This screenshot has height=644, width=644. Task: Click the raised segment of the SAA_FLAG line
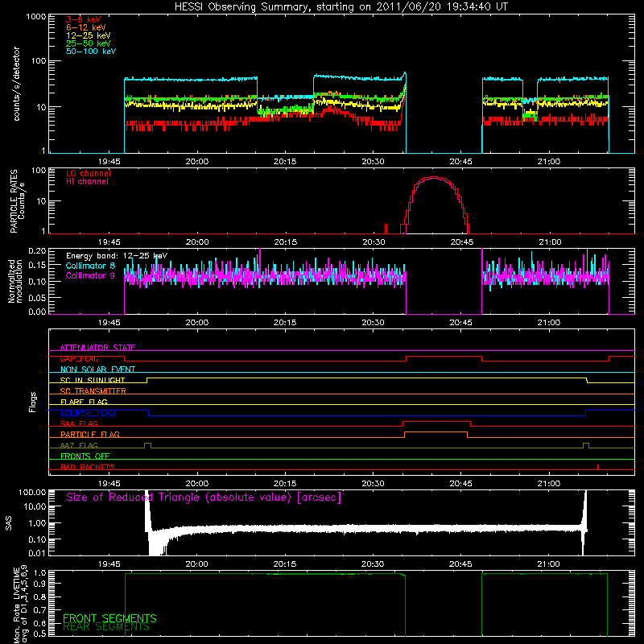click(x=436, y=421)
